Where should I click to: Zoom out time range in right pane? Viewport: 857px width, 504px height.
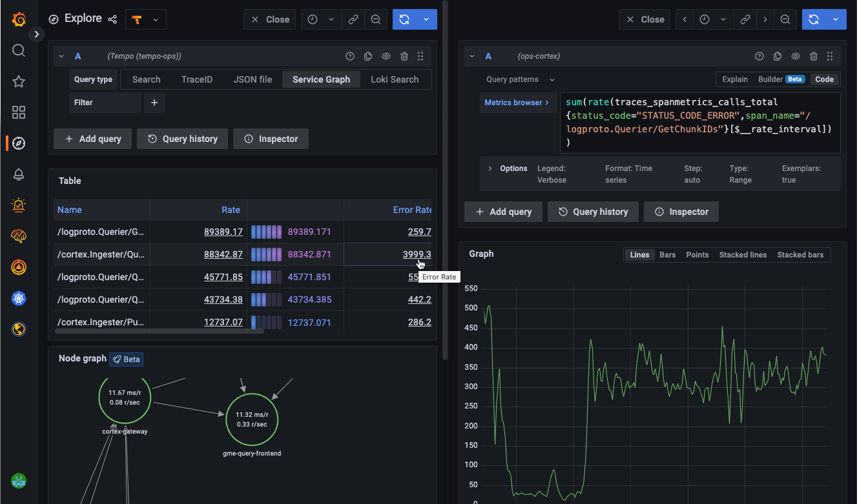tap(785, 19)
